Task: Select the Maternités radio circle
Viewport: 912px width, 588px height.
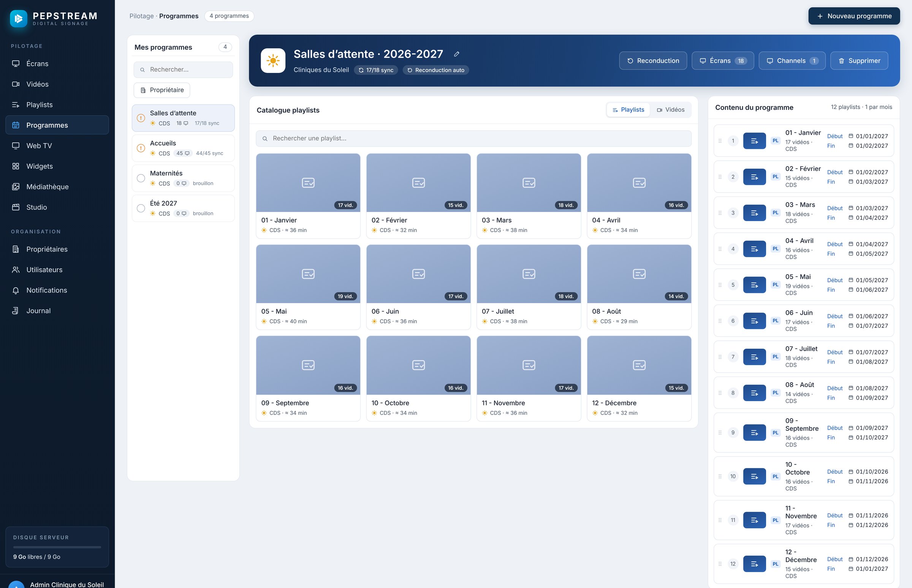Action: (x=141, y=178)
